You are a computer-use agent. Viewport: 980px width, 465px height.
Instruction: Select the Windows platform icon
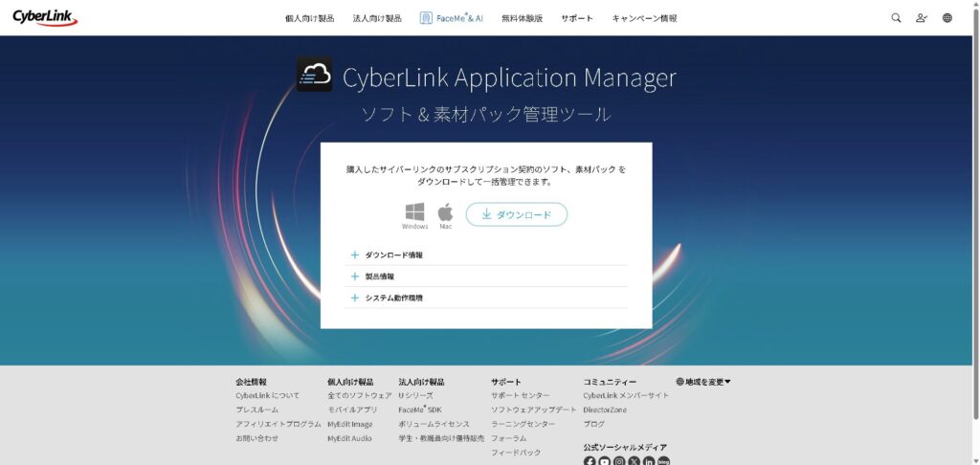point(414,212)
